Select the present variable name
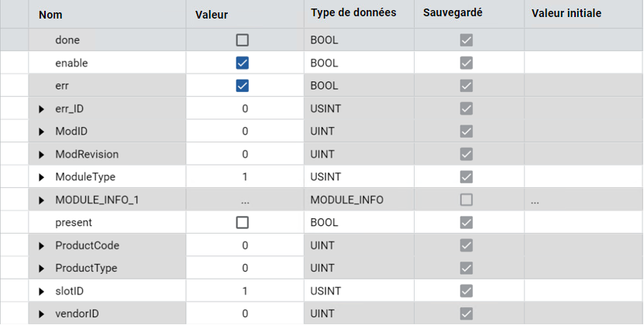Viewport: 644px width, 325px height. (74, 222)
